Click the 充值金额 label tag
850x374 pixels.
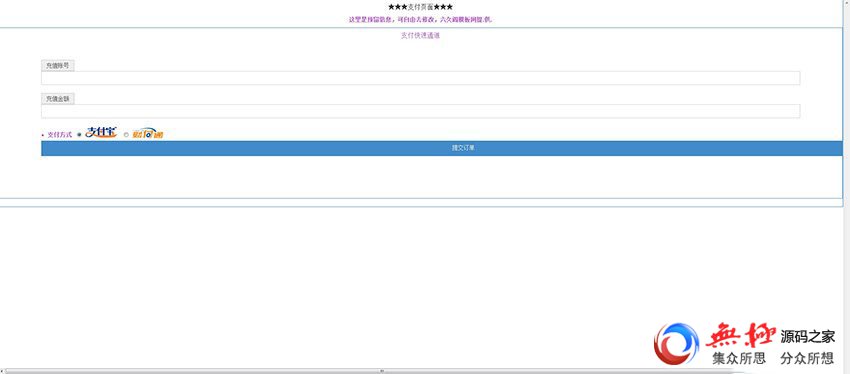tap(57, 99)
